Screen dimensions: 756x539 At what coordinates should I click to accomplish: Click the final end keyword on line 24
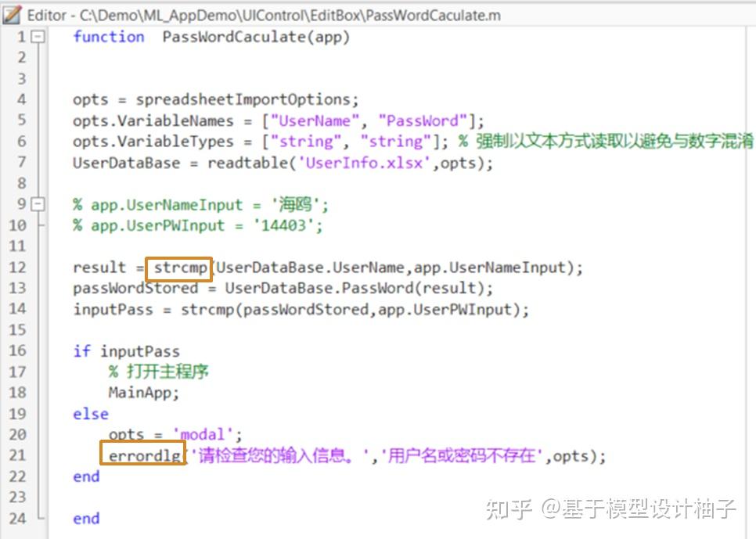[85, 518]
